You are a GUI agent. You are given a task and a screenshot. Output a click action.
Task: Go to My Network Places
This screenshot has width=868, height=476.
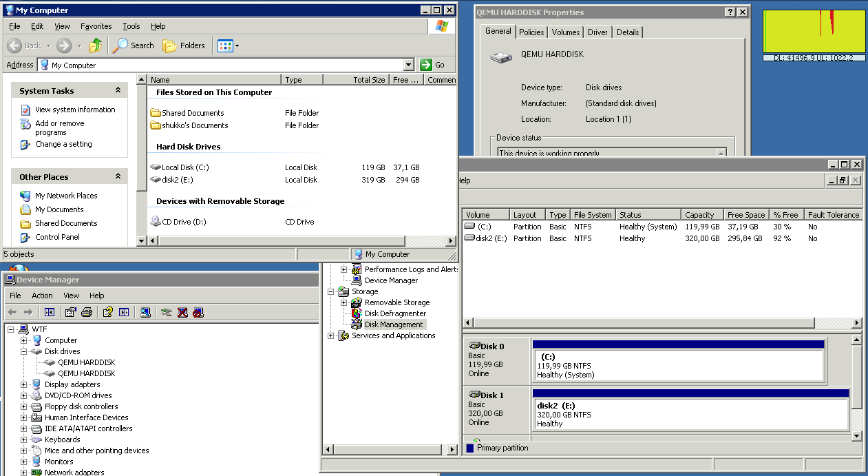click(66, 196)
